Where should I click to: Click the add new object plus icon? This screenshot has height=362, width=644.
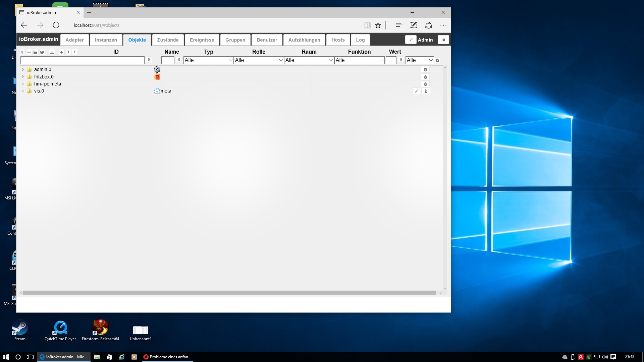click(62, 52)
